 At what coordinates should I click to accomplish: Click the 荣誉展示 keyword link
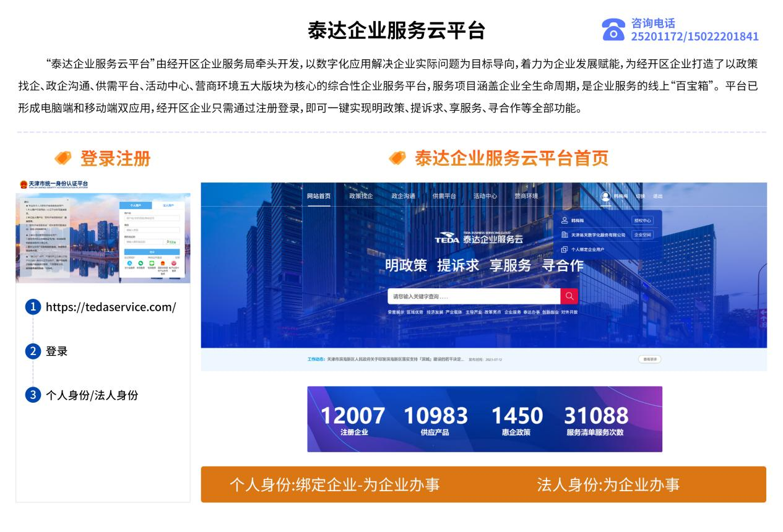tap(396, 312)
